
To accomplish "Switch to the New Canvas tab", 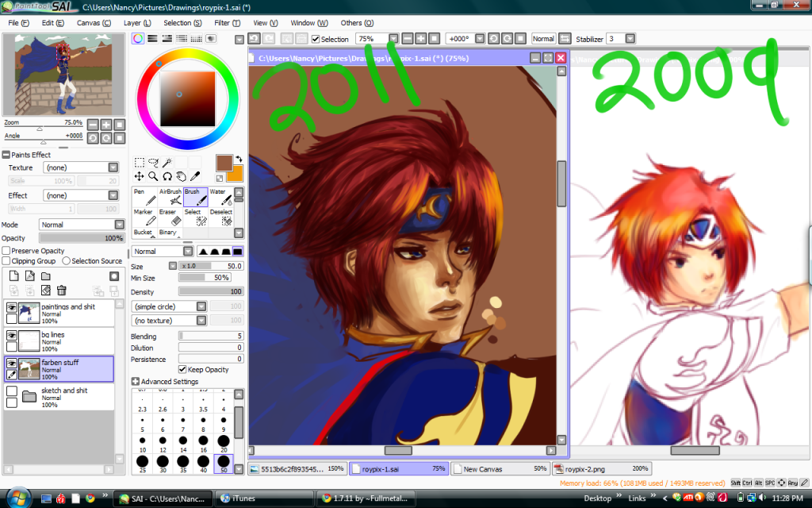I will (500, 468).
